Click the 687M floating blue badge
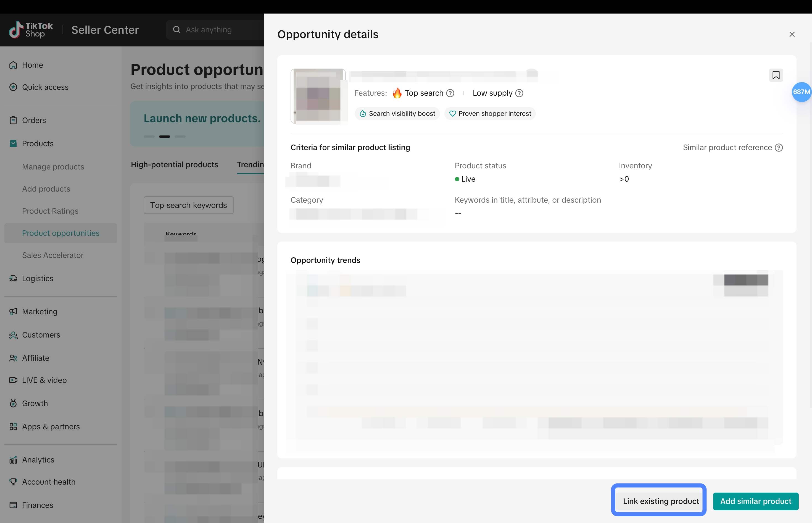The width and height of the screenshot is (812, 523). (802, 92)
